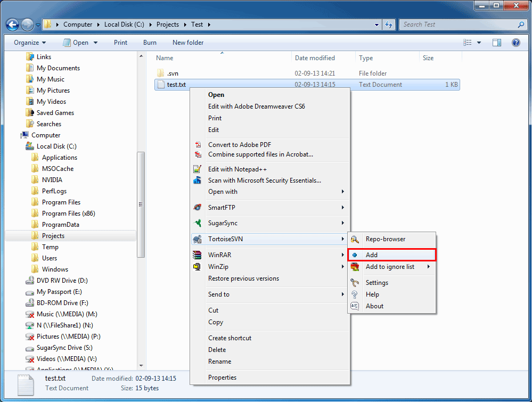Select My Passport (E:) drive in tree
The width and height of the screenshot is (532, 402).
59,292
